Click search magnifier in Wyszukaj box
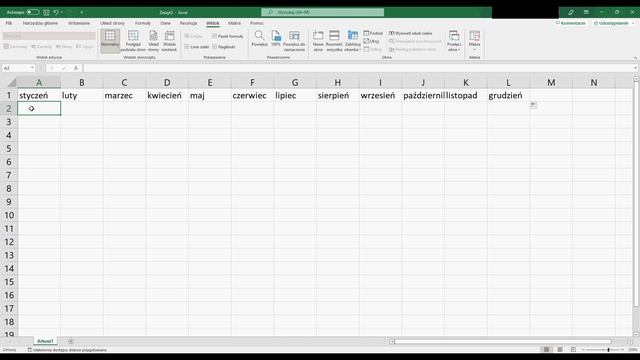This screenshot has height=360, width=640. pyautogui.click(x=270, y=12)
